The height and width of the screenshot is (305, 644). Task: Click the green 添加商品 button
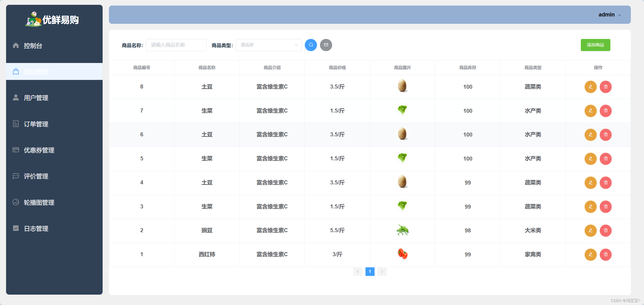(595, 45)
